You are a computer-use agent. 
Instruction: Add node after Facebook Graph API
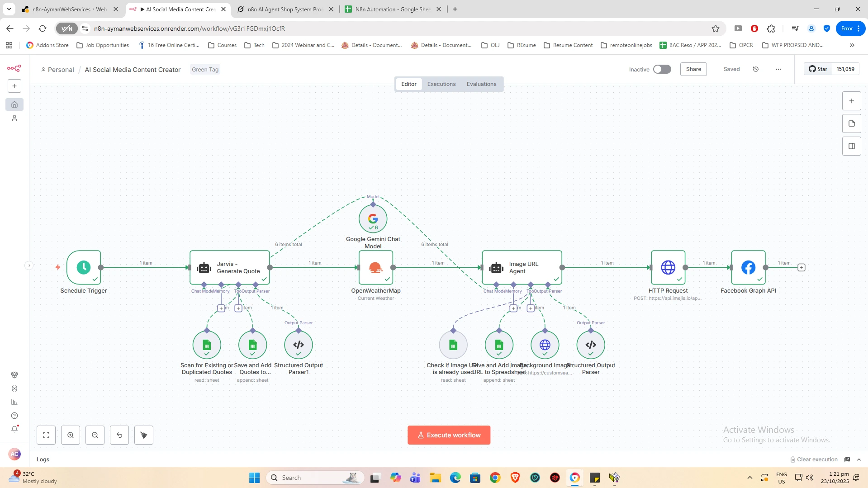(802, 267)
